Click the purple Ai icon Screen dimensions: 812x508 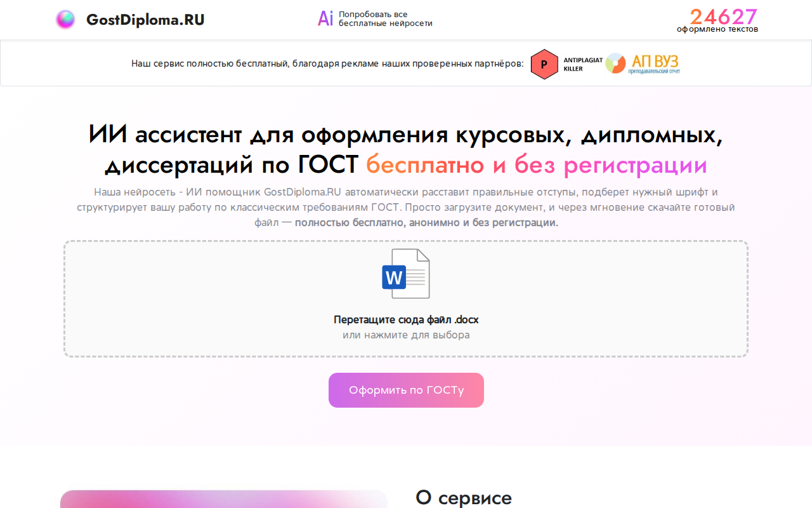[x=325, y=19]
